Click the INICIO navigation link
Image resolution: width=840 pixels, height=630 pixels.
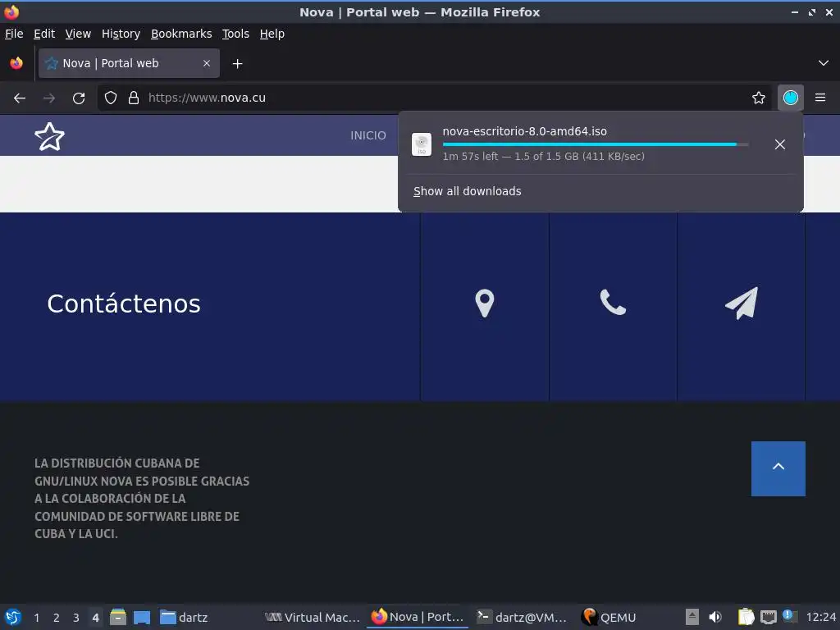click(x=368, y=135)
